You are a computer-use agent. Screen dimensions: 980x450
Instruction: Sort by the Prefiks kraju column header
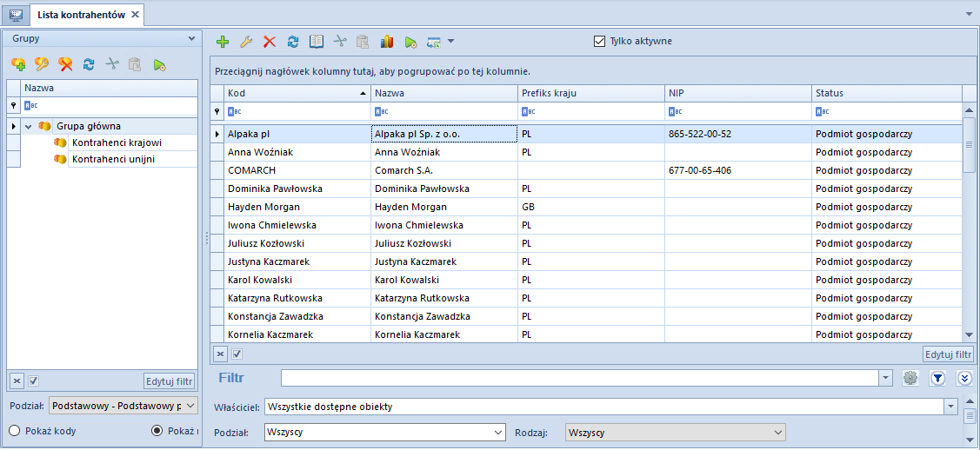coord(591,93)
